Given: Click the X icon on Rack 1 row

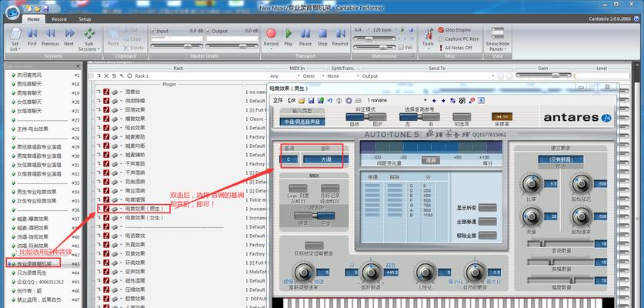Looking at the screenshot, I should tap(106, 76).
